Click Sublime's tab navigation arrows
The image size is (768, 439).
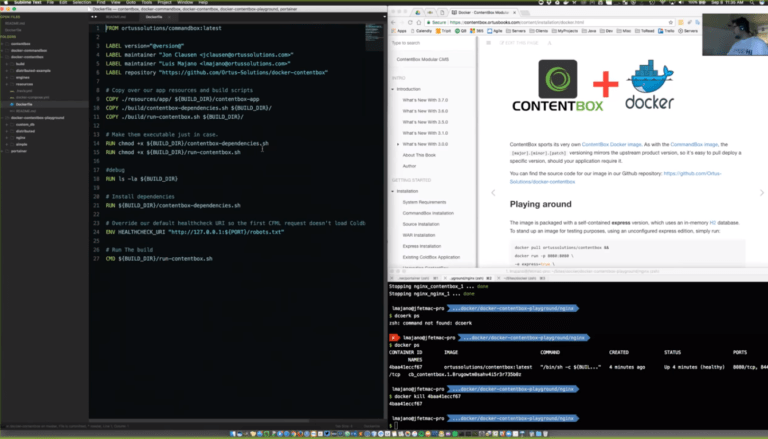point(94,17)
